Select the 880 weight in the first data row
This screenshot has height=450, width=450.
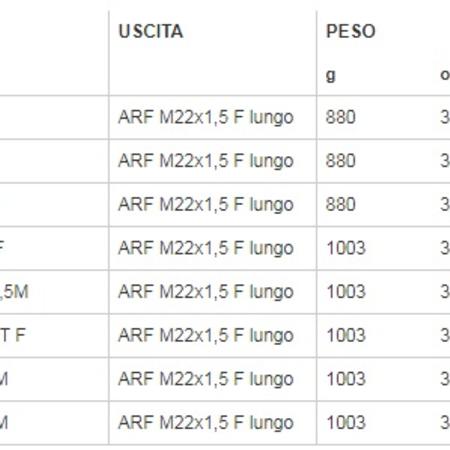pyautogui.click(x=341, y=117)
